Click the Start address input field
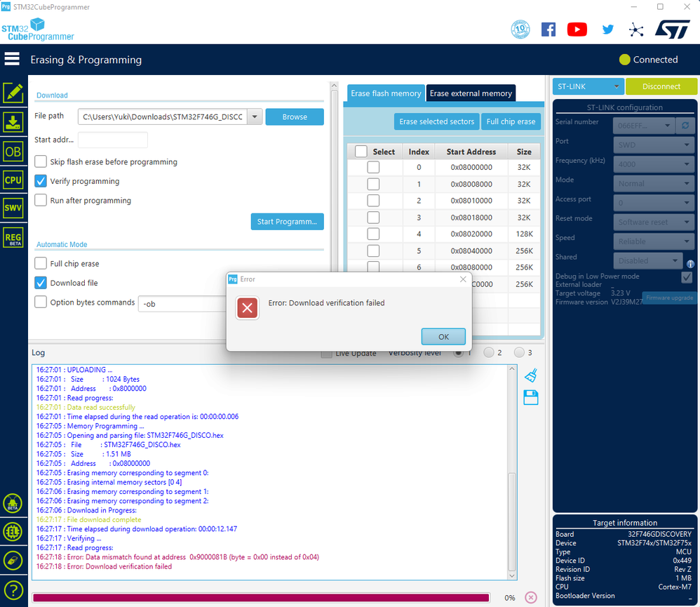700x607 pixels. [112, 140]
